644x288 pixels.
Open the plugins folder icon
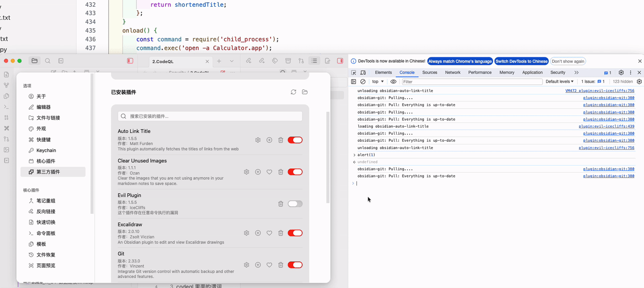point(305,92)
